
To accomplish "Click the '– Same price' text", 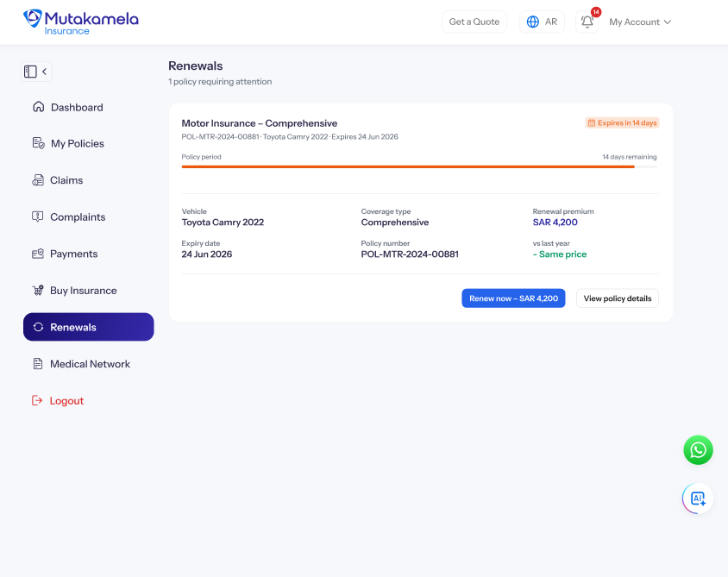I will [x=560, y=254].
